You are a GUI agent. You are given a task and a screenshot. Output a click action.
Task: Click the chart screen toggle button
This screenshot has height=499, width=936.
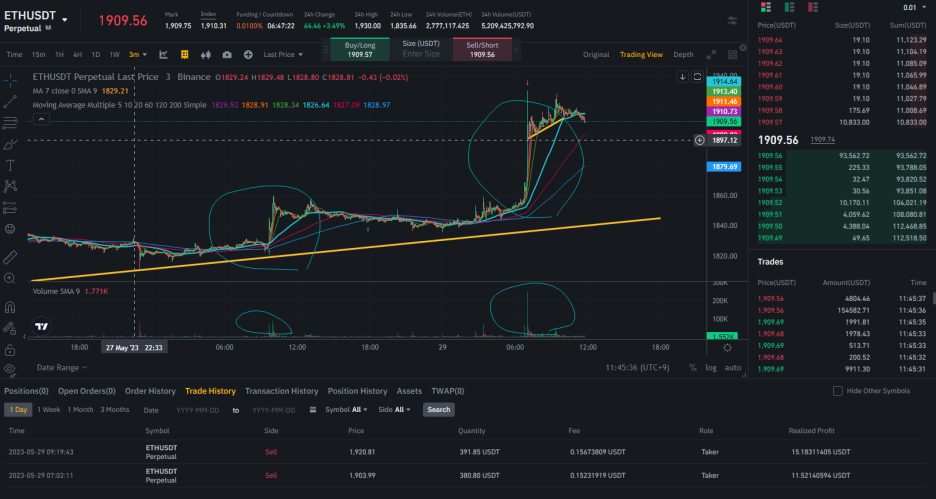[x=697, y=77]
